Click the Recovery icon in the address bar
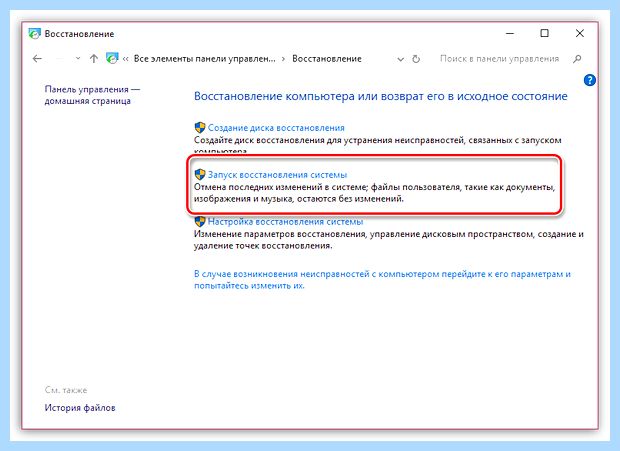Viewport: 620px width, 451px height. click(x=112, y=58)
